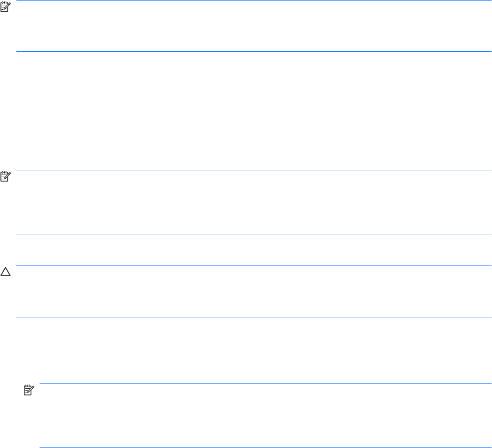Click the blue rule below the indented note
This screenshot has width=492, height=448.
pos(264,447)
